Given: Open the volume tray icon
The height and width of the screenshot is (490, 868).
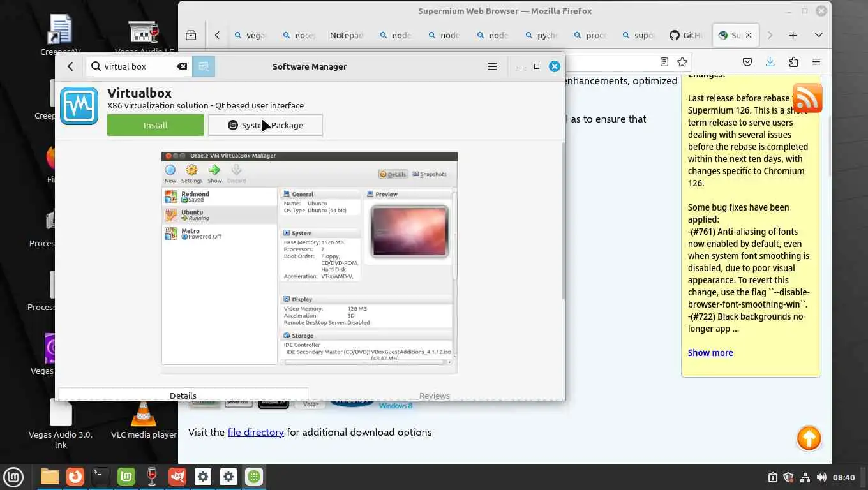Looking at the screenshot, I should coord(821,477).
